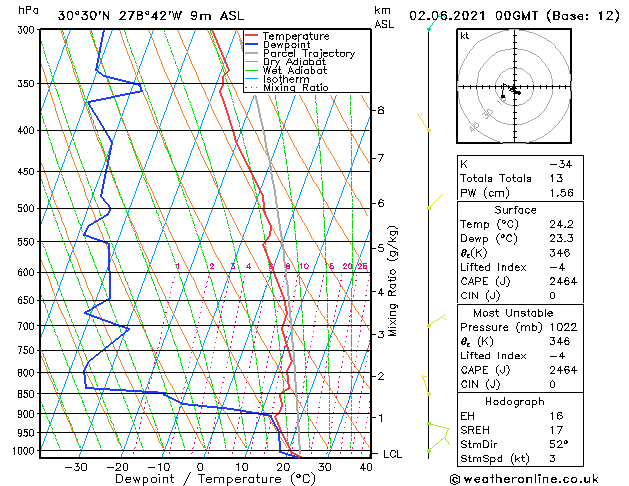Click the LCL marker label
The height and width of the screenshot is (486, 629).
click(392, 454)
